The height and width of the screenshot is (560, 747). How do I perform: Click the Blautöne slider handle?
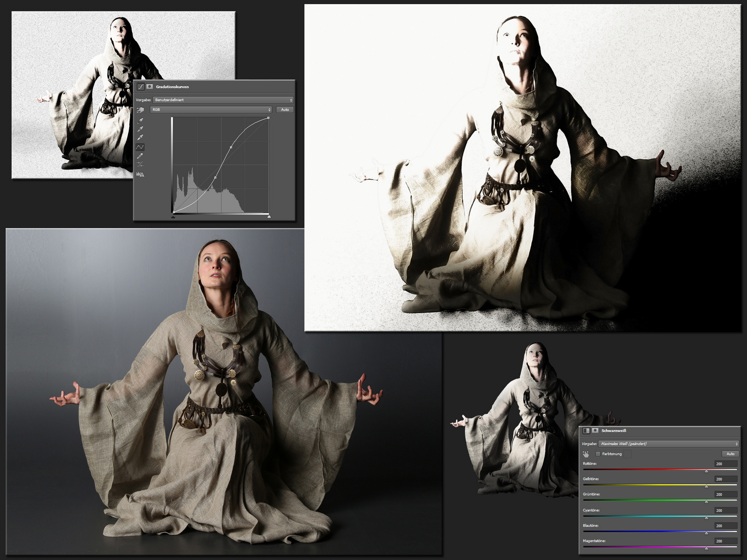pos(707,533)
